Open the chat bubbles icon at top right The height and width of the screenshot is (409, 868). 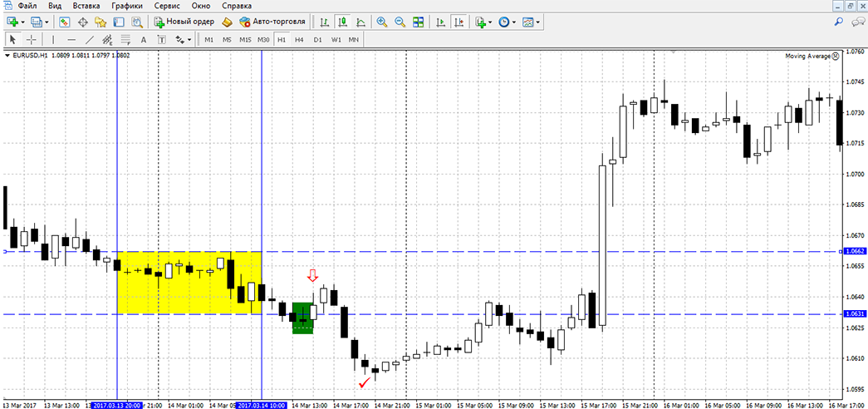pyautogui.click(x=857, y=22)
